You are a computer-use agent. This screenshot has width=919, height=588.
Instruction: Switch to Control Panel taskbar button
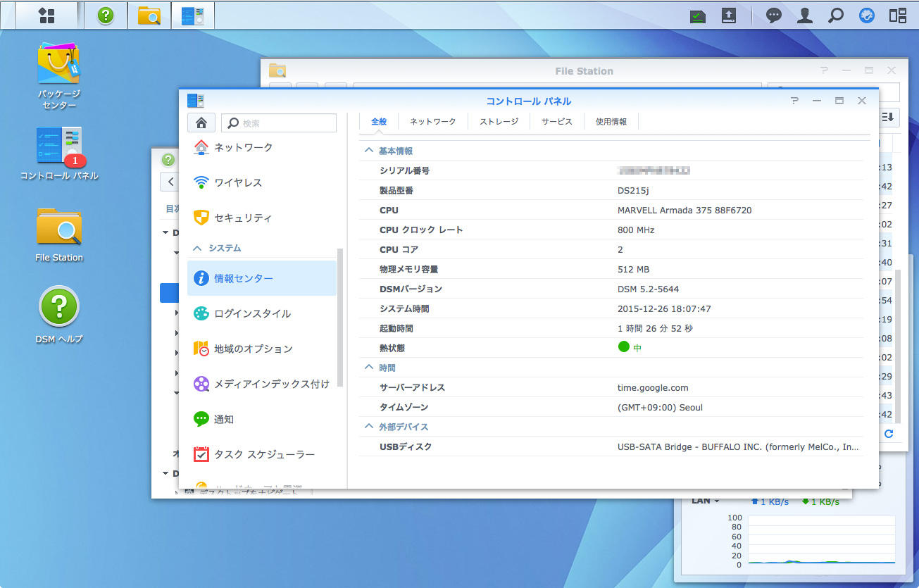pos(193,15)
